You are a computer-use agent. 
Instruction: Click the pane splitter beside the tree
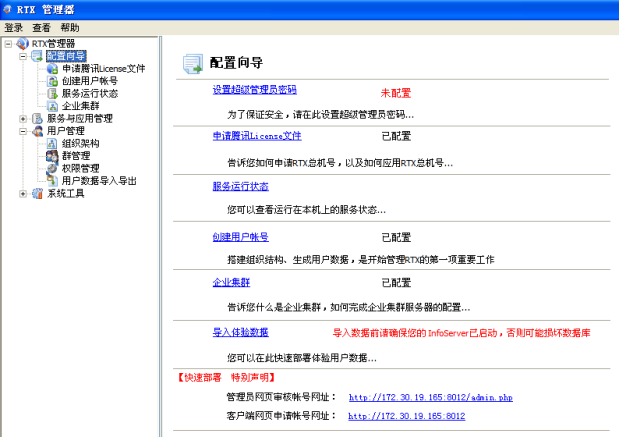161,236
